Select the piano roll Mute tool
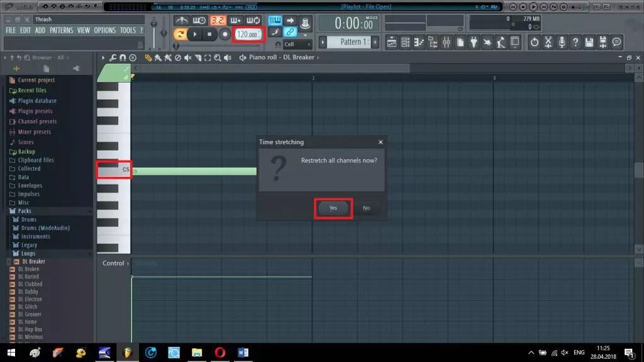Viewport: 644px width, 362px height. [x=187, y=57]
